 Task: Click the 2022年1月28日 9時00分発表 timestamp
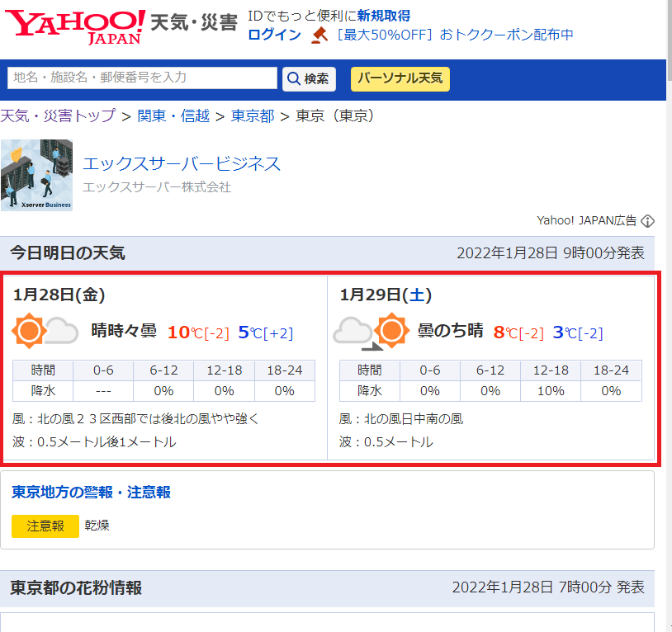click(x=551, y=253)
